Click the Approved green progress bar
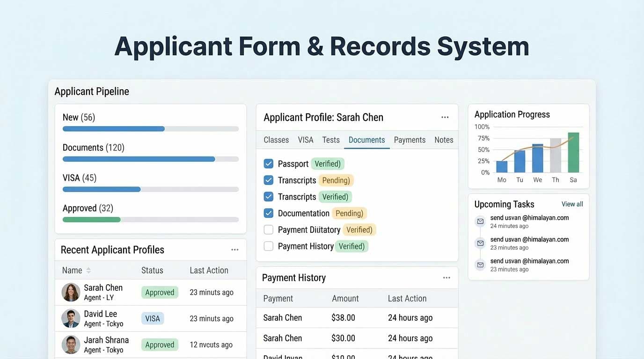Viewport: 644px width, 359px height. pyautogui.click(x=92, y=220)
